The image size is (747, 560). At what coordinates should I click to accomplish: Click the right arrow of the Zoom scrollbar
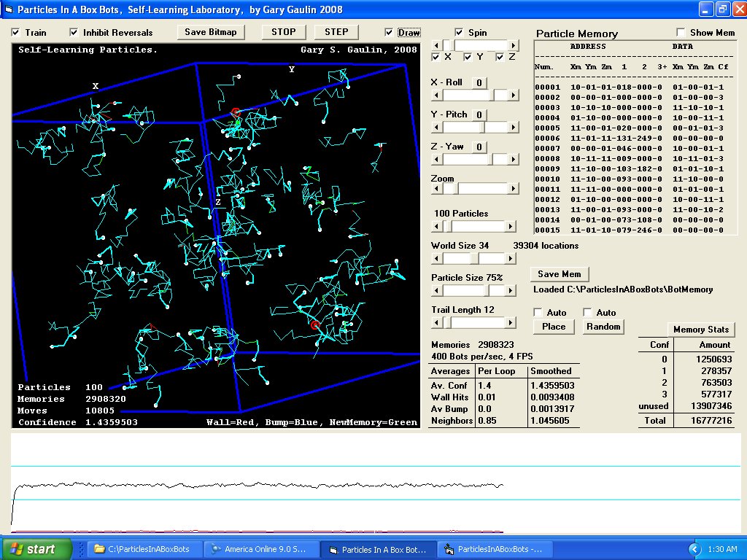coord(514,189)
